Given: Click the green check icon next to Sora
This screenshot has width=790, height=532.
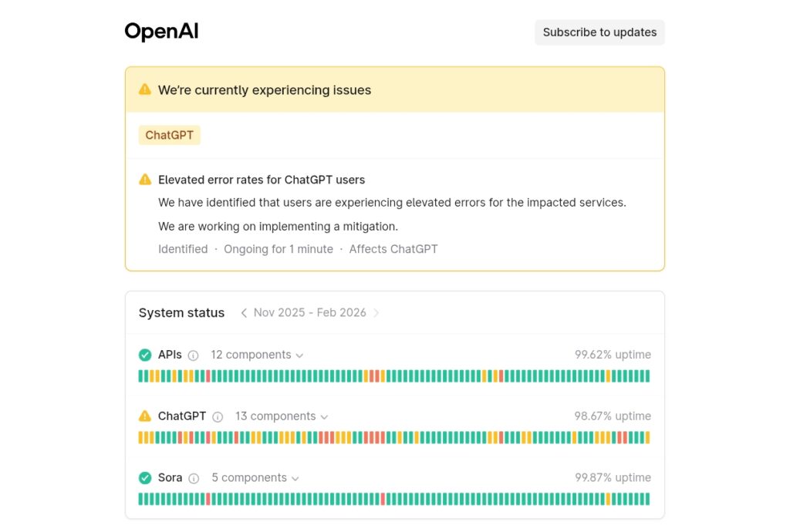Looking at the screenshot, I should (x=145, y=477).
